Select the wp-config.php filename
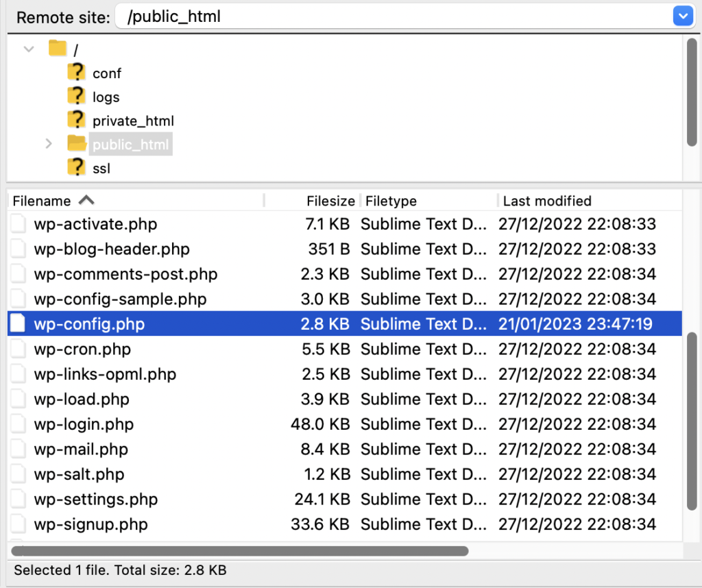702x588 pixels. pos(89,324)
